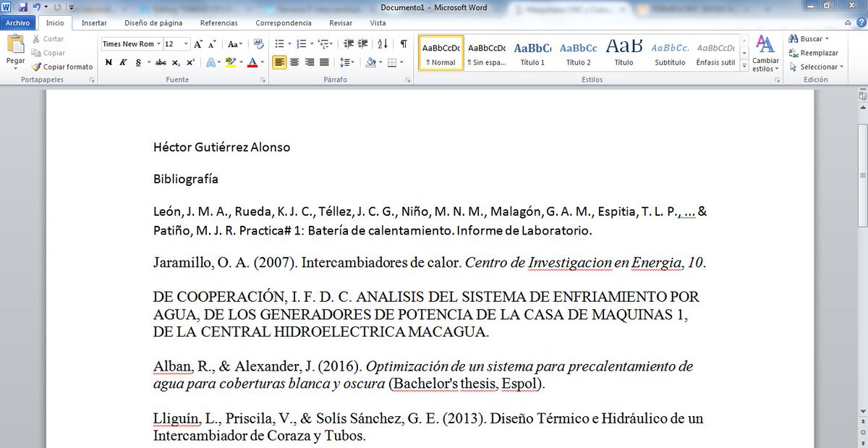Viewport: 868px width, 448px height.
Task: Clear formatting with the eraser icon
Action: [258, 44]
